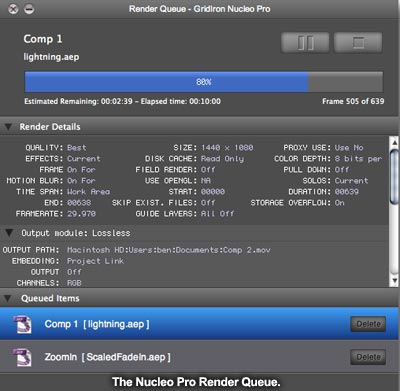Click the SOLOS value Current
The image size is (400, 391).
point(351,181)
